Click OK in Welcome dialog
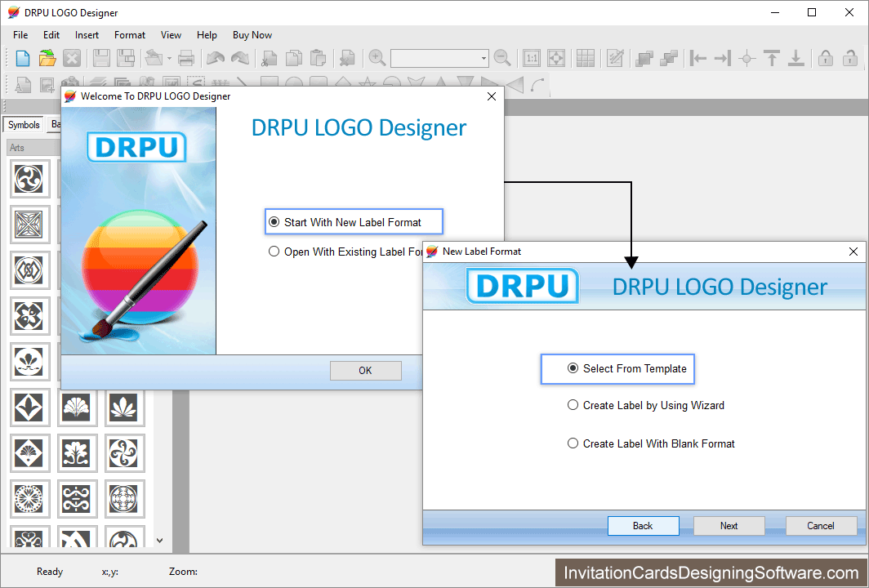869x588 pixels. click(x=365, y=371)
